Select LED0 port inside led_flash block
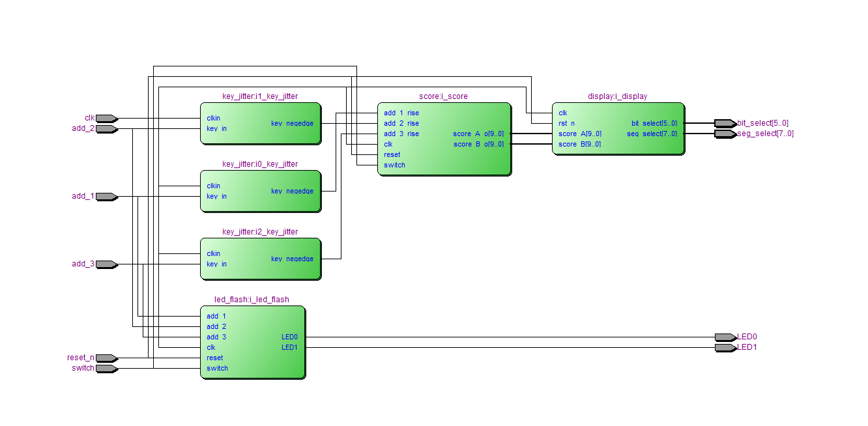 (290, 337)
